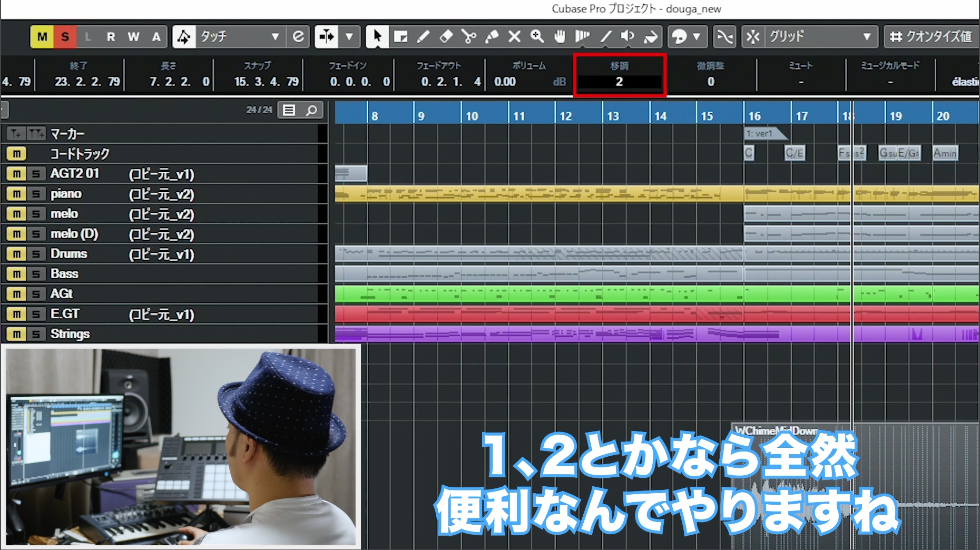This screenshot has width=980, height=550.
Task: Mute the Bass track
Action: pyautogui.click(x=16, y=274)
